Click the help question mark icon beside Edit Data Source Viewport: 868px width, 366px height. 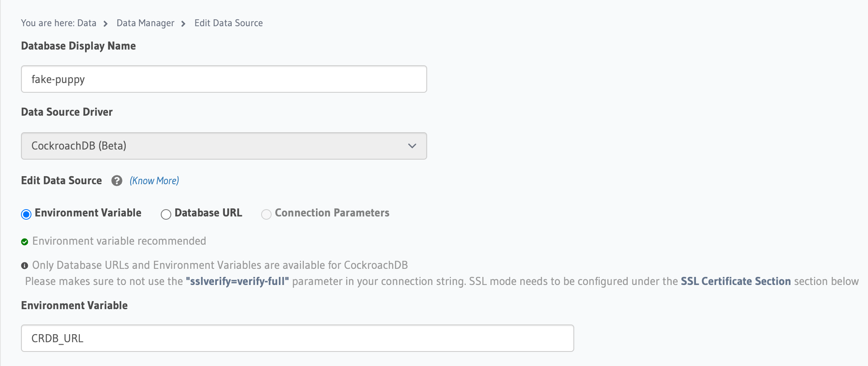116,181
